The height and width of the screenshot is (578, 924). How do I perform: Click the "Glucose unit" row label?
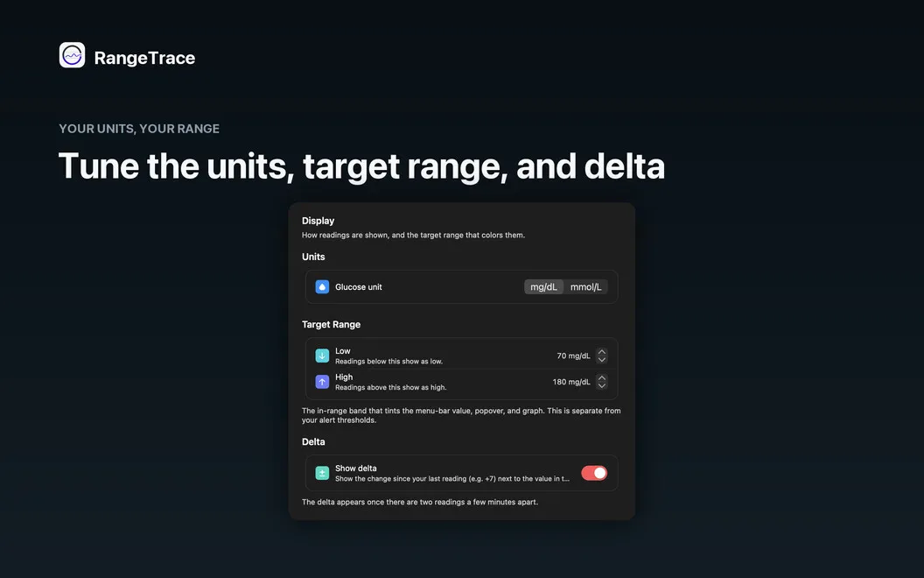click(358, 286)
